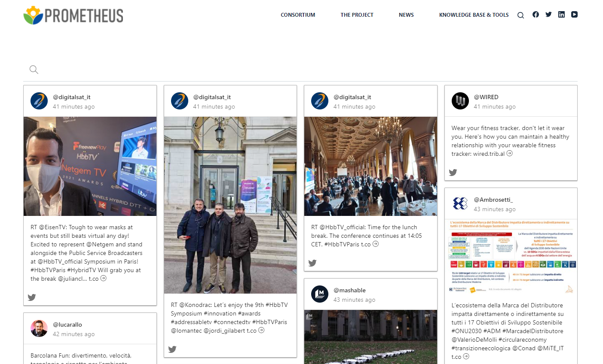The width and height of the screenshot is (603, 364).
Task: Click the arrow icon after wired.trib.al
Action: click(x=509, y=154)
